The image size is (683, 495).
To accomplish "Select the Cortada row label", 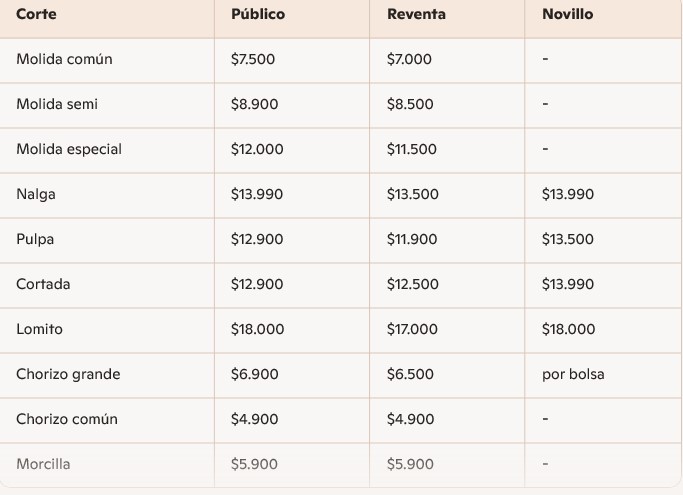I will (x=43, y=284).
